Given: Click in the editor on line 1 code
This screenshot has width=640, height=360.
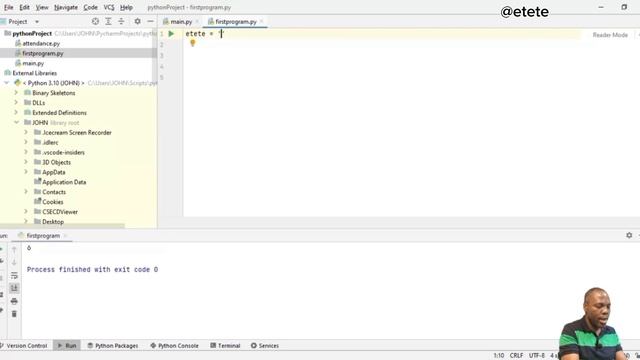Looking at the screenshot, I should (204, 34).
